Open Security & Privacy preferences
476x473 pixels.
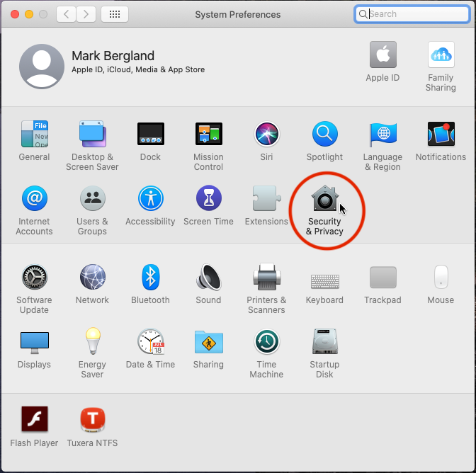[x=325, y=198]
